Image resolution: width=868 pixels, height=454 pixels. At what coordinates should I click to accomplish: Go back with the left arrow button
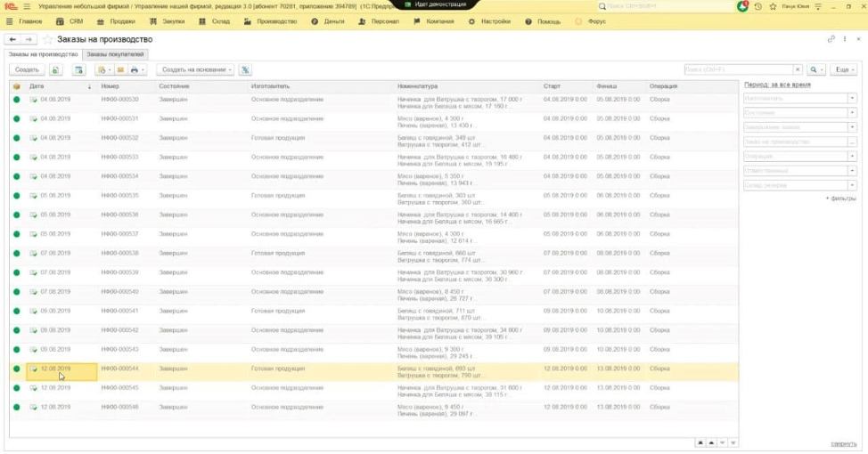pyautogui.click(x=12, y=39)
